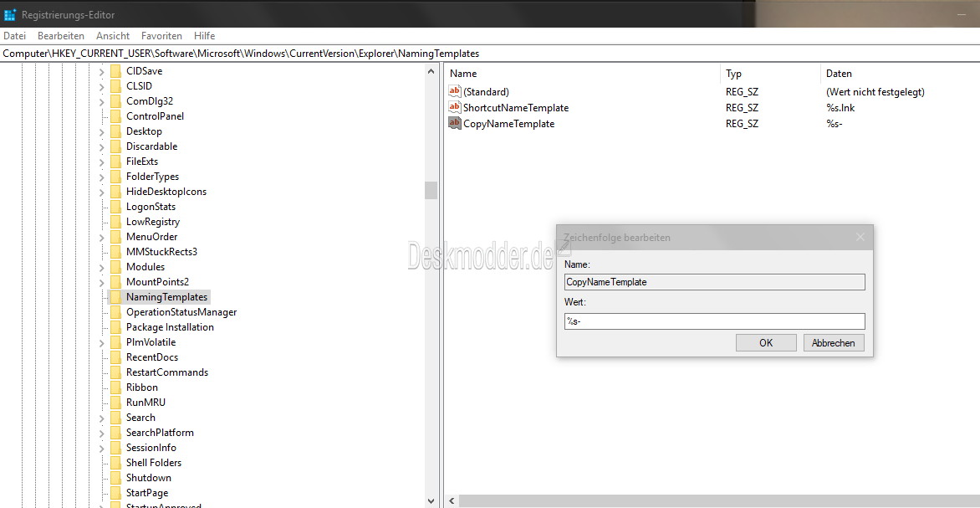980x508 pixels.
Task: Expand the MountPoints2 key
Action: click(101, 281)
